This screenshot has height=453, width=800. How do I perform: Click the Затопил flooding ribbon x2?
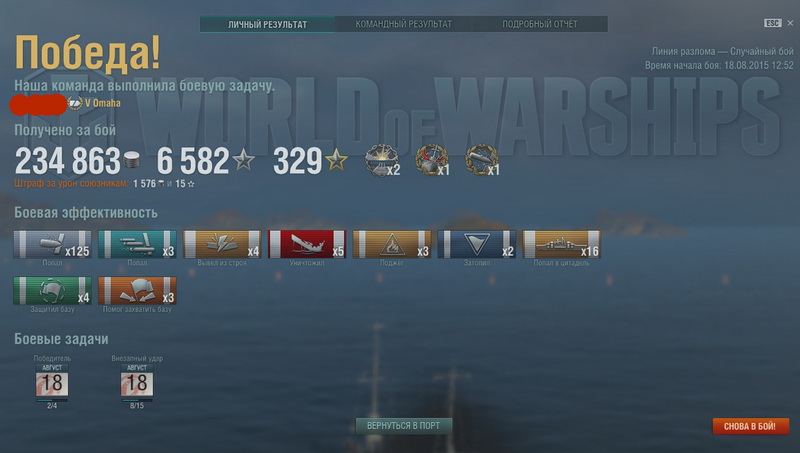point(477,244)
